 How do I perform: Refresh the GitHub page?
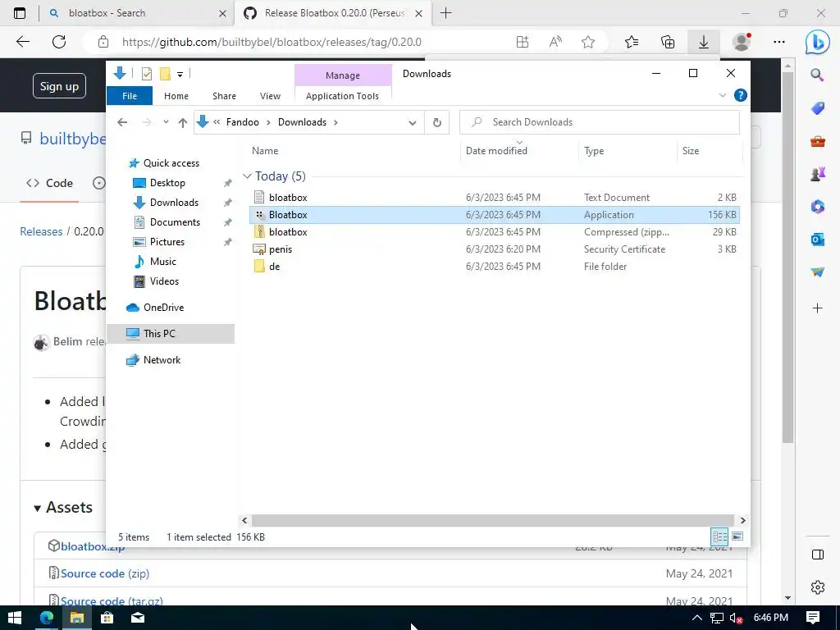click(59, 42)
